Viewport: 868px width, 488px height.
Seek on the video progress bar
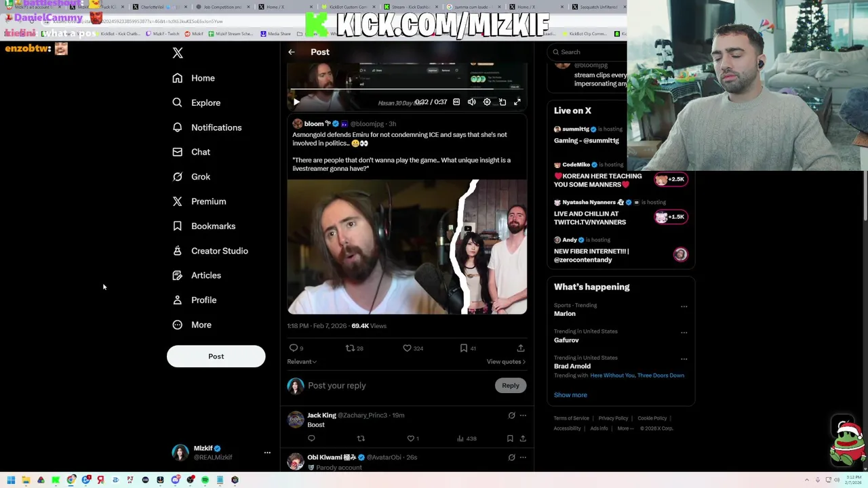coord(407,89)
